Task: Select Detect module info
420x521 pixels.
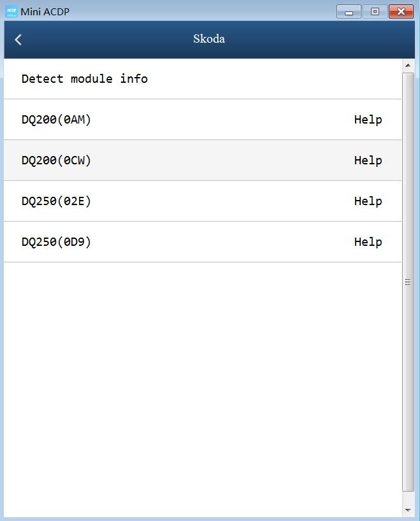Action: tap(203, 79)
